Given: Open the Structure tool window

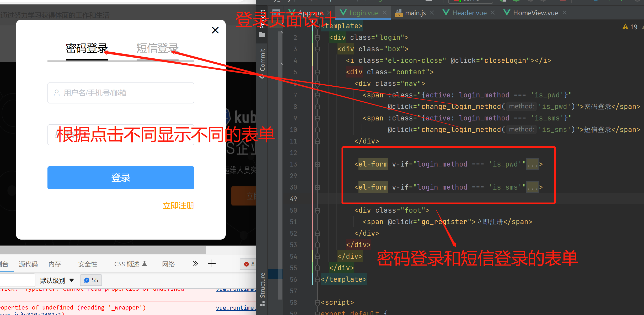Looking at the screenshot, I should (x=262, y=285).
